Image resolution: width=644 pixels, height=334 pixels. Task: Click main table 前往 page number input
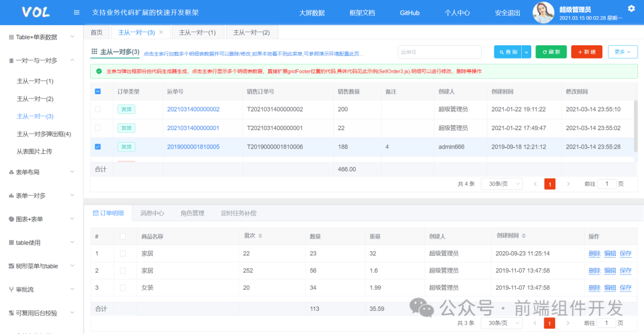[x=606, y=184]
